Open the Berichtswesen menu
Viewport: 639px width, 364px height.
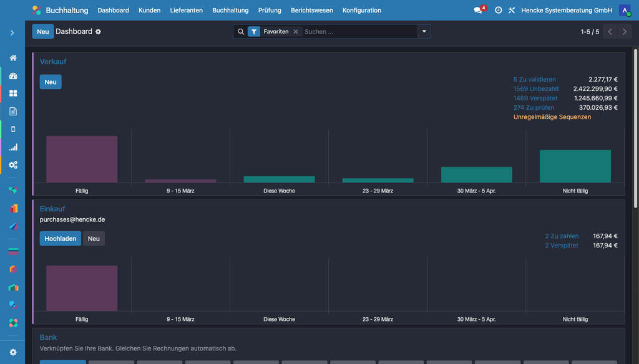click(x=311, y=10)
